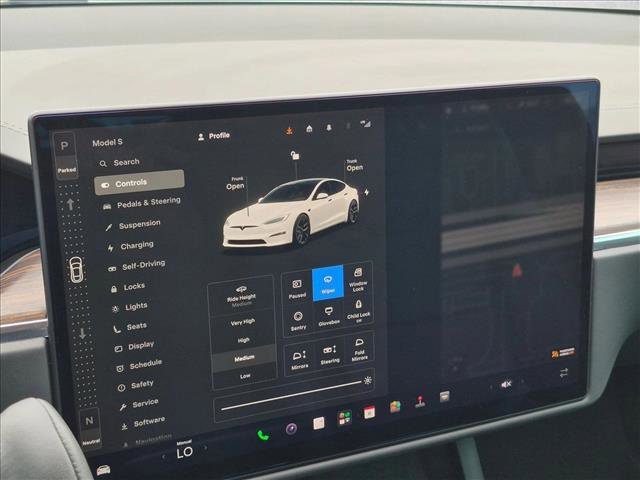640x480 pixels.
Task: Tap the Manual LO climate temperature
Action: [x=184, y=450]
